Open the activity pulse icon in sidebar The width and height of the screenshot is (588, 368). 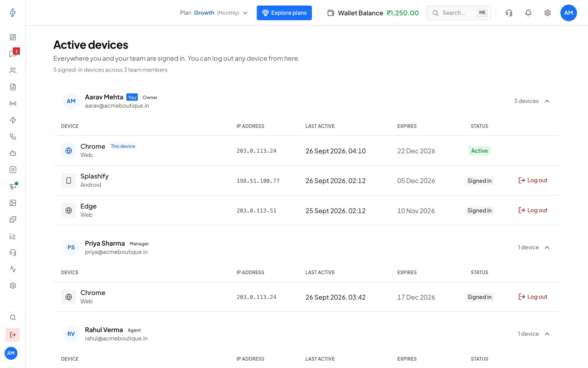(x=13, y=269)
